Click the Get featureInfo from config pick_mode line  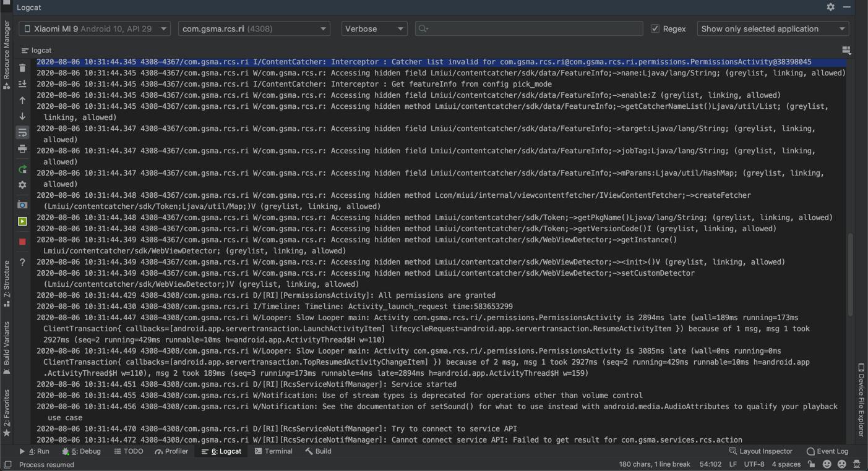coord(294,84)
